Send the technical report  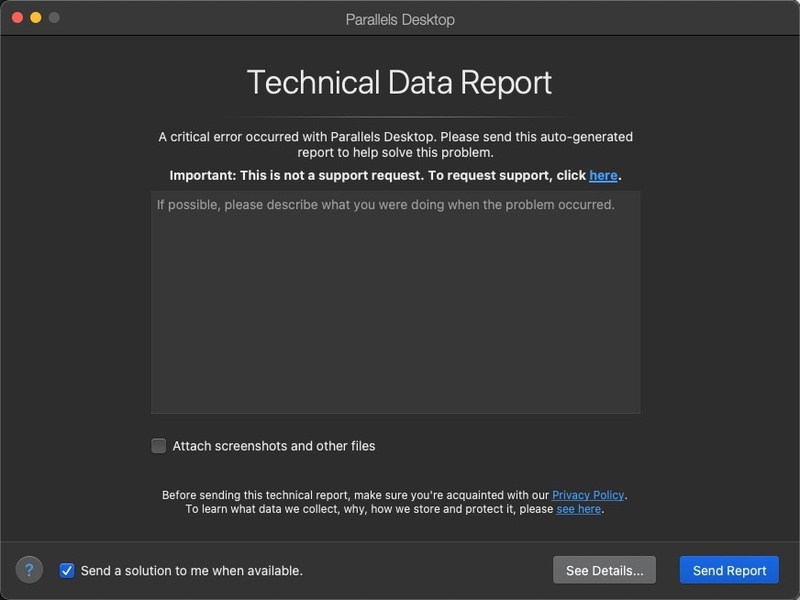[729, 570]
